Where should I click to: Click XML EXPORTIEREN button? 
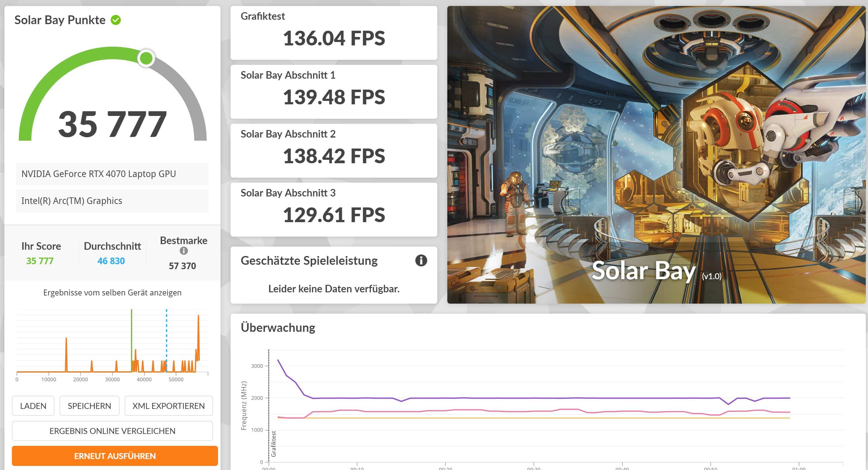pyautogui.click(x=169, y=405)
